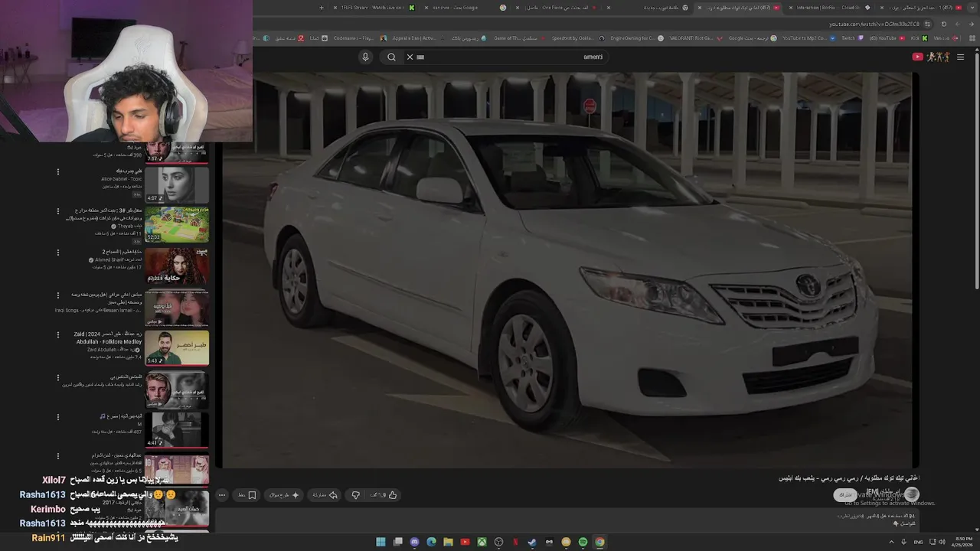
Task: Open options for Zaid Abdullah video
Action: tap(57, 335)
